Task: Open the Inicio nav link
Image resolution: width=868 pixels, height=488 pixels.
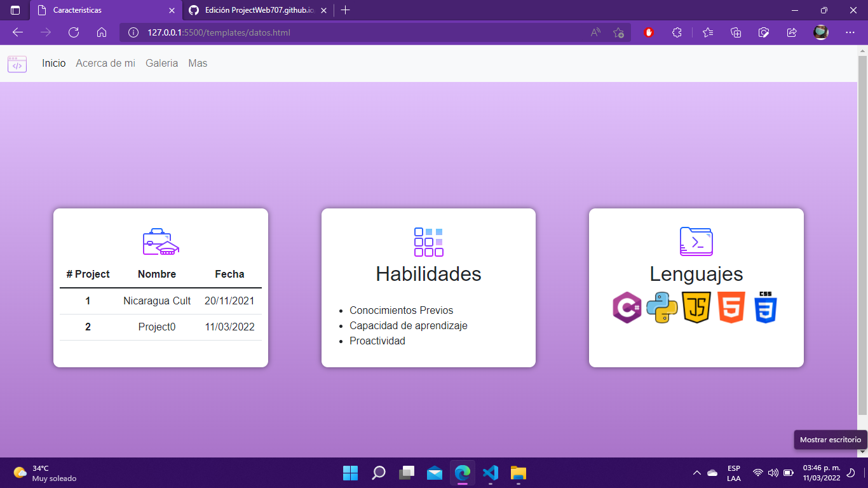Action: [x=54, y=64]
